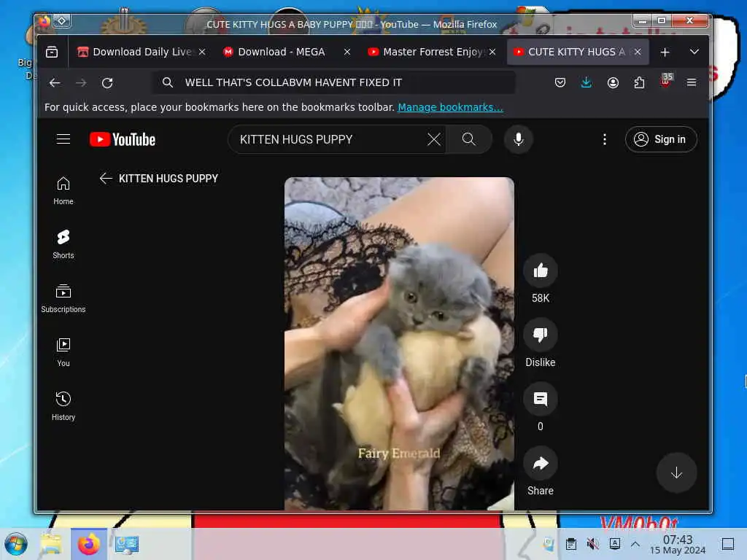Open the YouTube hamburger guide menu
This screenshot has width=747, height=560.
coord(63,139)
